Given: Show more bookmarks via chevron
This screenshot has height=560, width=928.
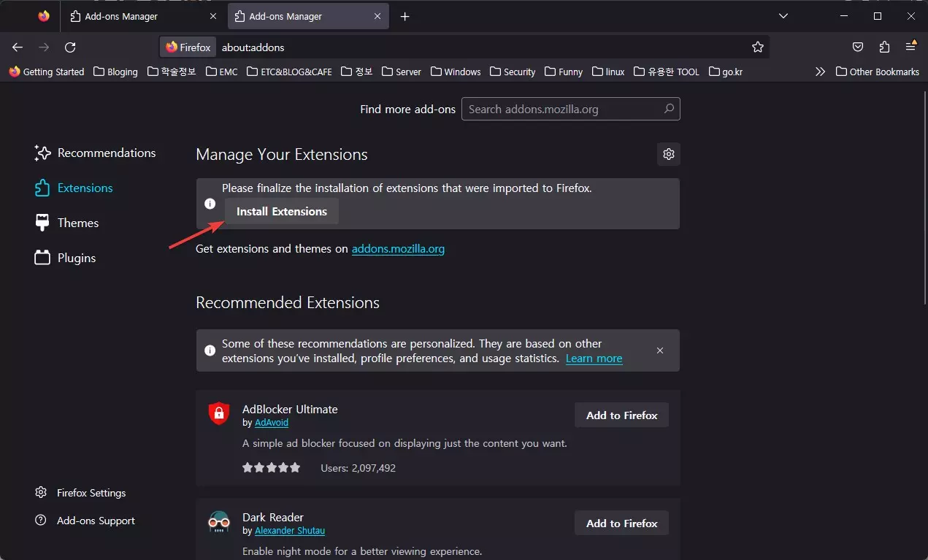Looking at the screenshot, I should tap(820, 72).
